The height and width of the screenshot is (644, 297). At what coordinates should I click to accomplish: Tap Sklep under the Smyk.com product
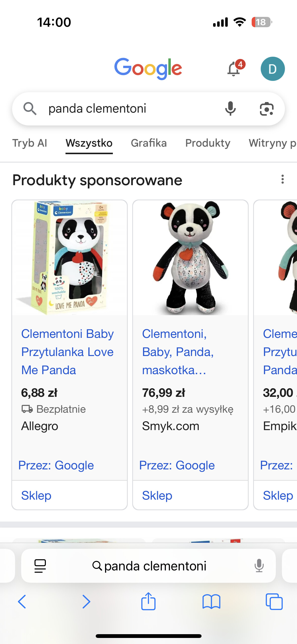[x=157, y=496]
